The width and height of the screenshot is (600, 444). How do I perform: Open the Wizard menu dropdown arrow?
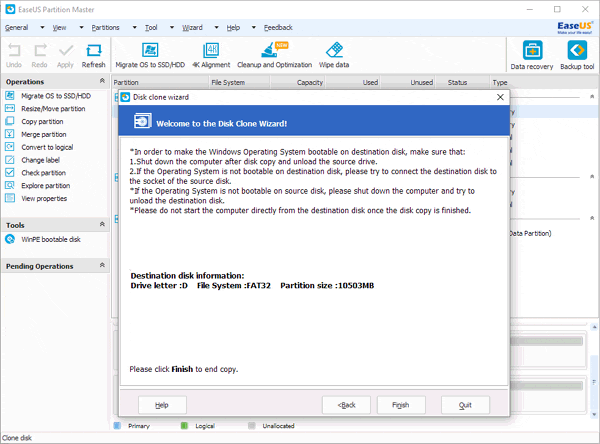point(217,28)
